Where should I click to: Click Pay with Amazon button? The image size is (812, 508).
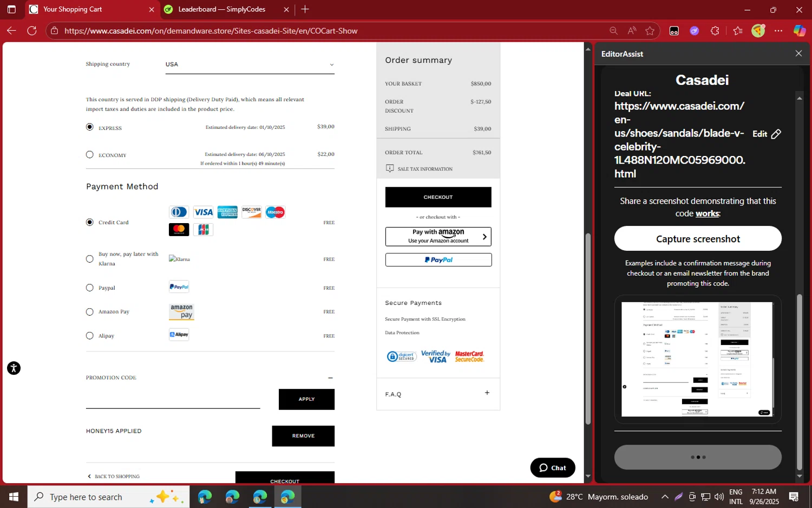click(438, 237)
